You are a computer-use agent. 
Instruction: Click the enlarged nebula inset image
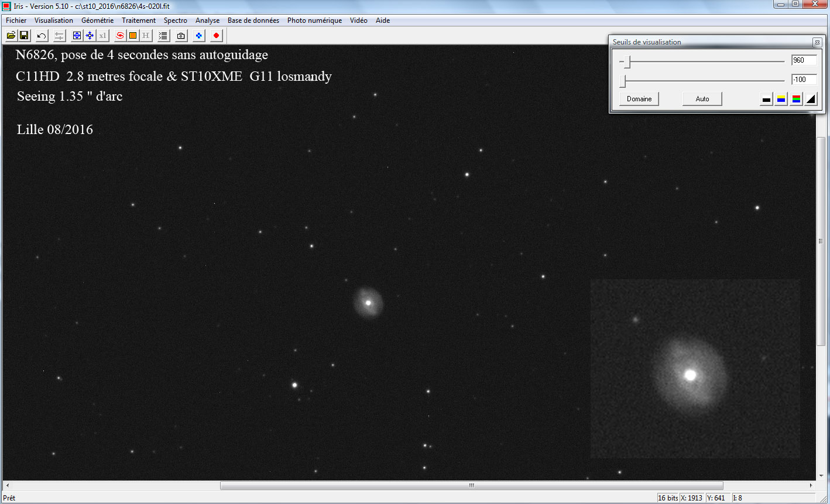(x=695, y=369)
